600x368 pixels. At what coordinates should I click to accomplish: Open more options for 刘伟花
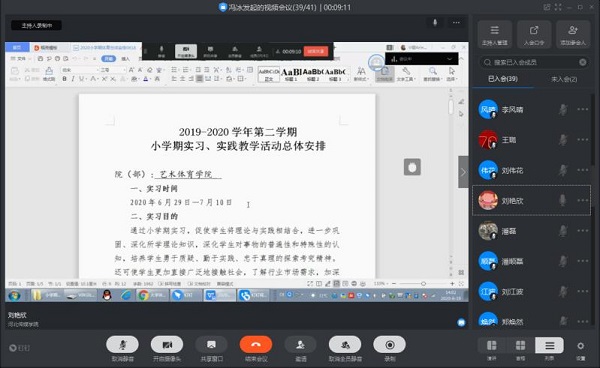click(x=583, y=170)
